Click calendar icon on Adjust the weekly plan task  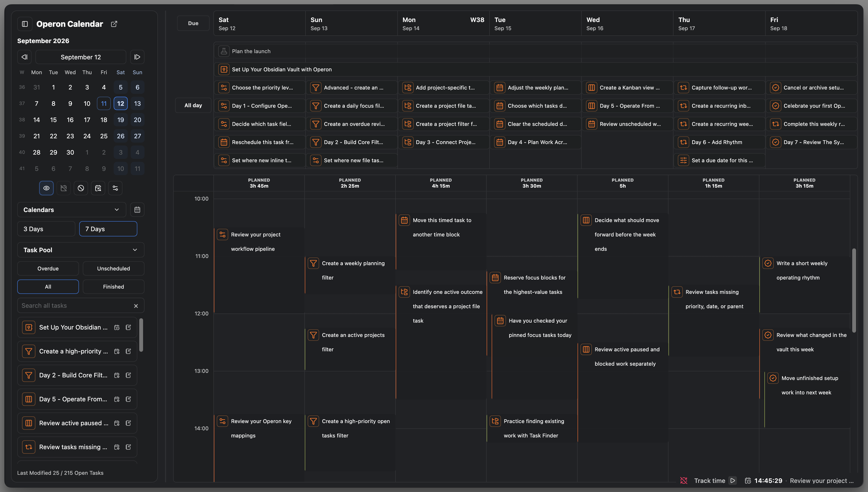point(500,88)
